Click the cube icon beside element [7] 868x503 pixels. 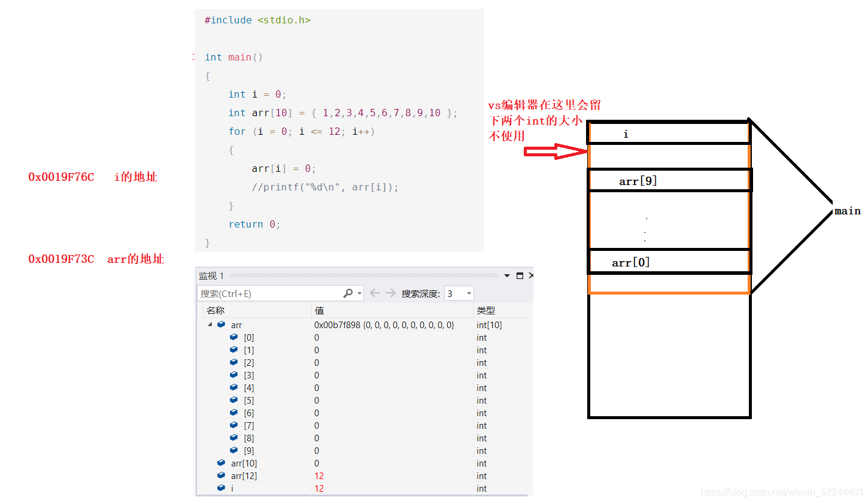[234, 425]
